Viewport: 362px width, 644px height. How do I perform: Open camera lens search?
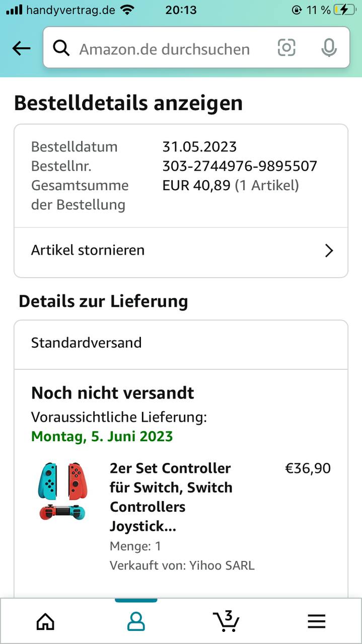click(286, 48)
